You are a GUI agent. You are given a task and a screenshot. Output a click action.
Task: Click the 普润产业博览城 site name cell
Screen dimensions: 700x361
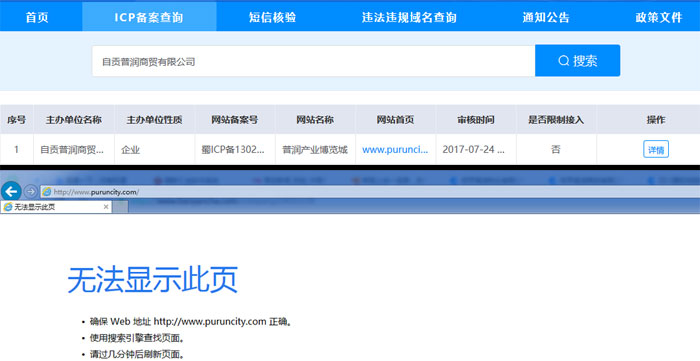[315, 149]
